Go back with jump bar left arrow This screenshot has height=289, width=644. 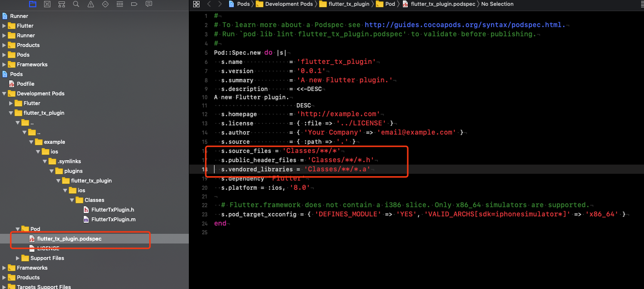pyautogui.click(x=209, y=4)
